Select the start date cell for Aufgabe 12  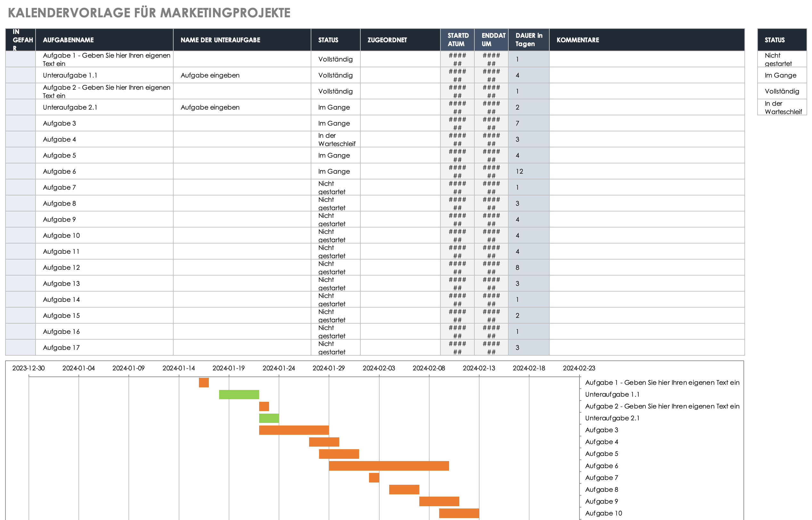coord(457,268)
